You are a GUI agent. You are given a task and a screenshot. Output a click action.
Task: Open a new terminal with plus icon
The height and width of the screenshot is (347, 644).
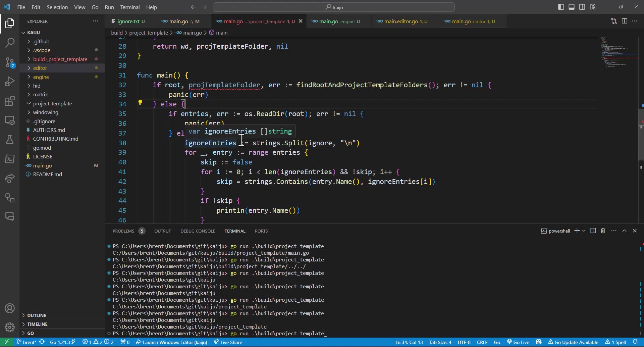click(576, 231)
